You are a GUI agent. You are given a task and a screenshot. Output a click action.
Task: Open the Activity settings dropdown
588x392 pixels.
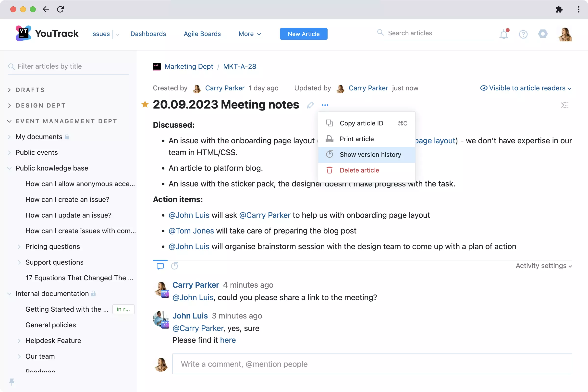coord(544,266)
